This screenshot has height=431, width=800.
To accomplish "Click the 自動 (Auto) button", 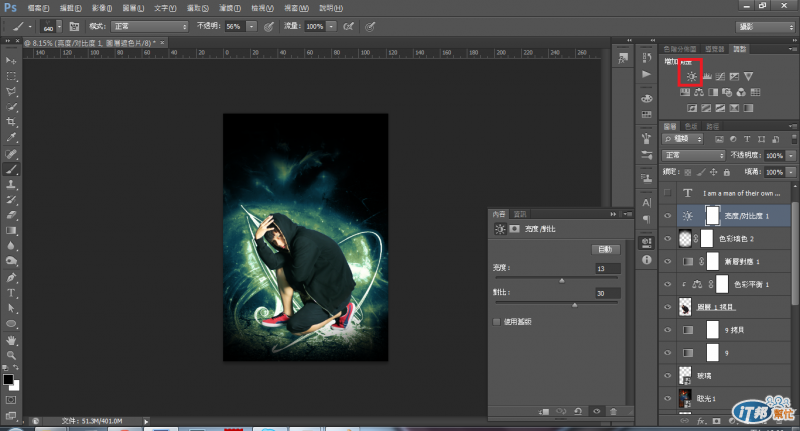I will click(606, 248).
